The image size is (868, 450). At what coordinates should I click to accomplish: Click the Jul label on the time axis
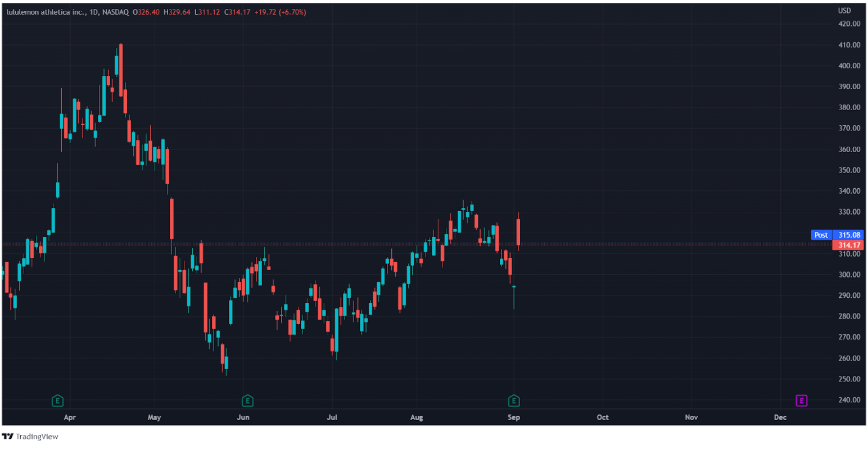coord(332,417)
